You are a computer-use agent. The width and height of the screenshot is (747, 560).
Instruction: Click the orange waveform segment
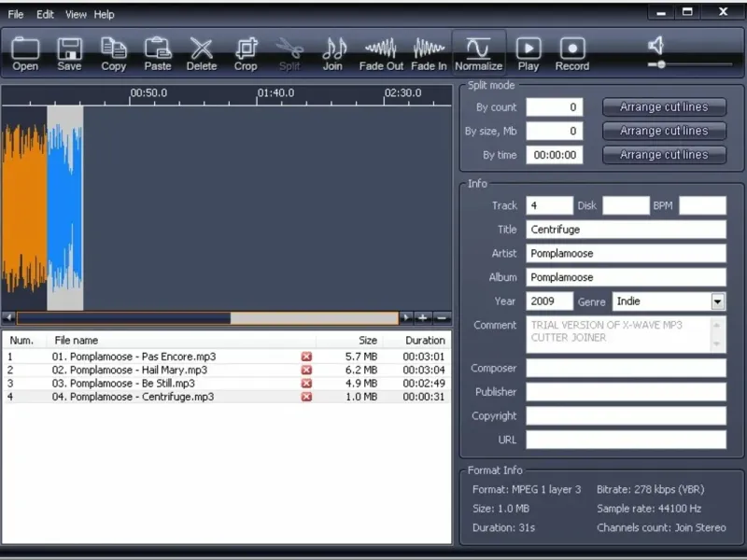pyautogui.click(x=24, y=207)
